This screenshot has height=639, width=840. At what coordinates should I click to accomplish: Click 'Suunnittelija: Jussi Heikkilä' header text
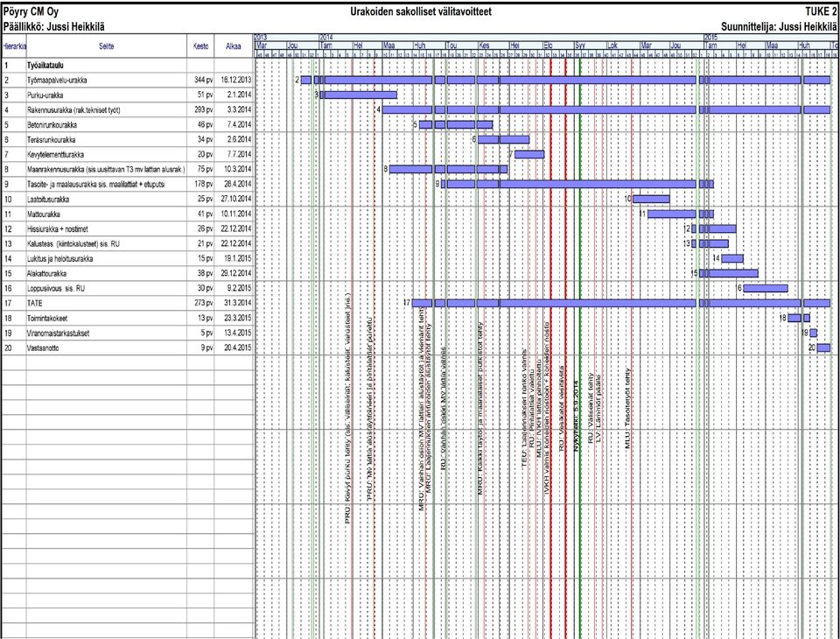point(780,25)
